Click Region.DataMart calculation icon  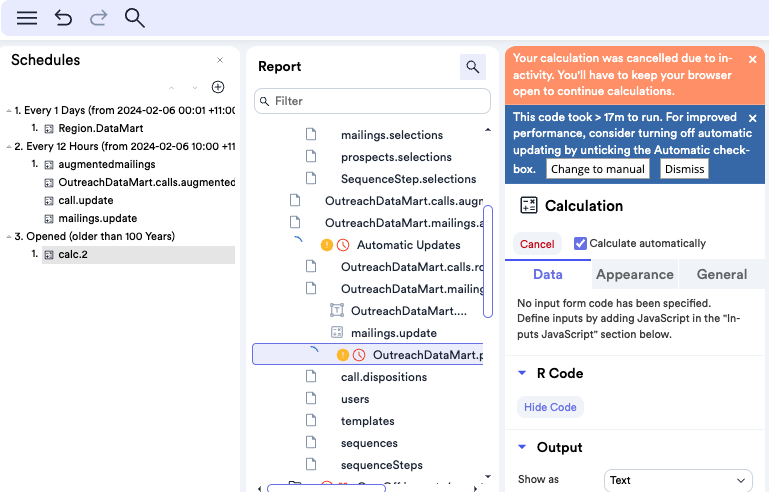click(x=49, y=129)
